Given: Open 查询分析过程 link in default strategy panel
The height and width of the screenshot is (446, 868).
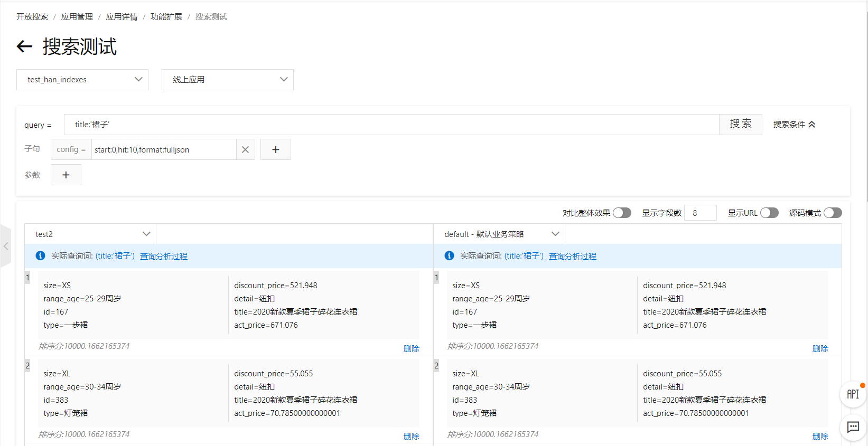Looking at the screenshot, I should (x=573, y=256).
